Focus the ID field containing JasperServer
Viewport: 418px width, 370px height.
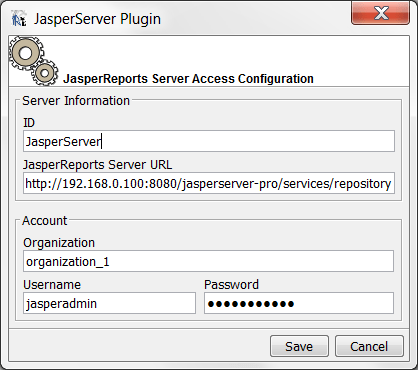[209, 141]
